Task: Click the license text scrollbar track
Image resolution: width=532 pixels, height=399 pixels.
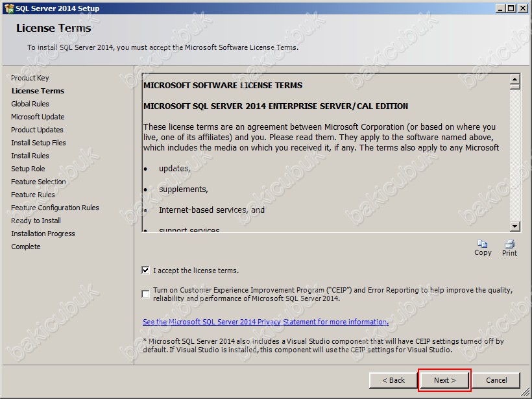Action: [514, 156]
